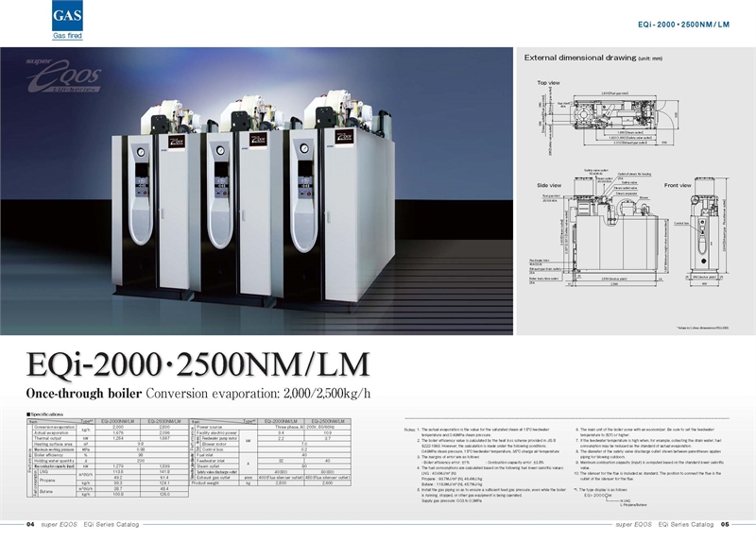Click 'Heating surface area' row label
This screenshot has height=541, width=756.
click(x=53, y=444)
